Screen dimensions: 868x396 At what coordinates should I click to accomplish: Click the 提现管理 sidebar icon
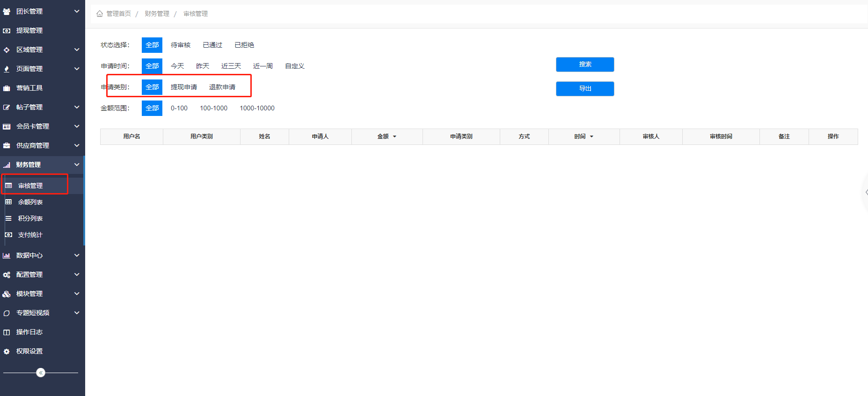pos(7,31)
